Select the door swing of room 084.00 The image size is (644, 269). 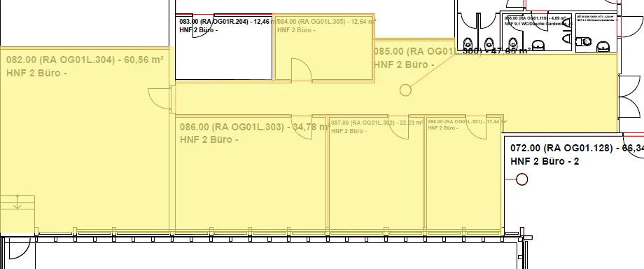tap(302, 70)
